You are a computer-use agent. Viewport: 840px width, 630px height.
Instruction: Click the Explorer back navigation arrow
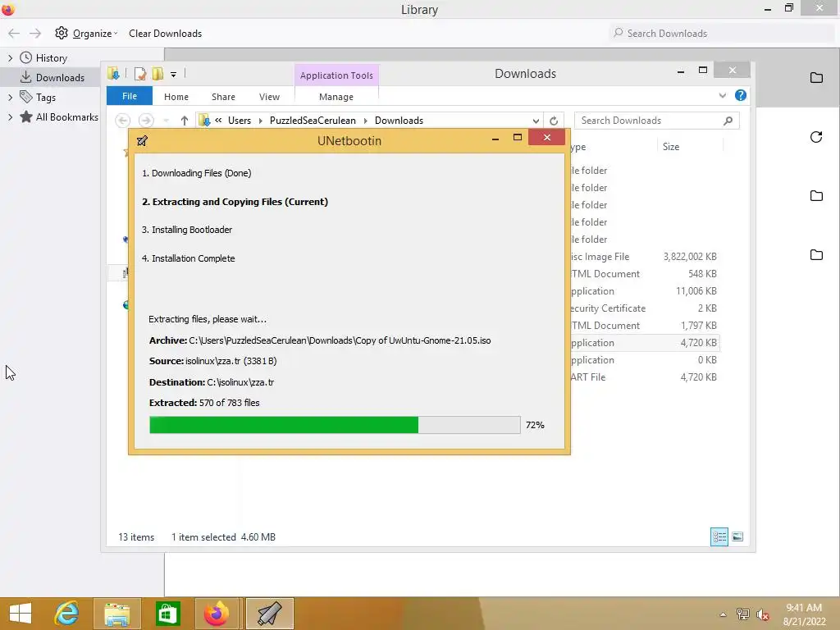tap(123, 121)
